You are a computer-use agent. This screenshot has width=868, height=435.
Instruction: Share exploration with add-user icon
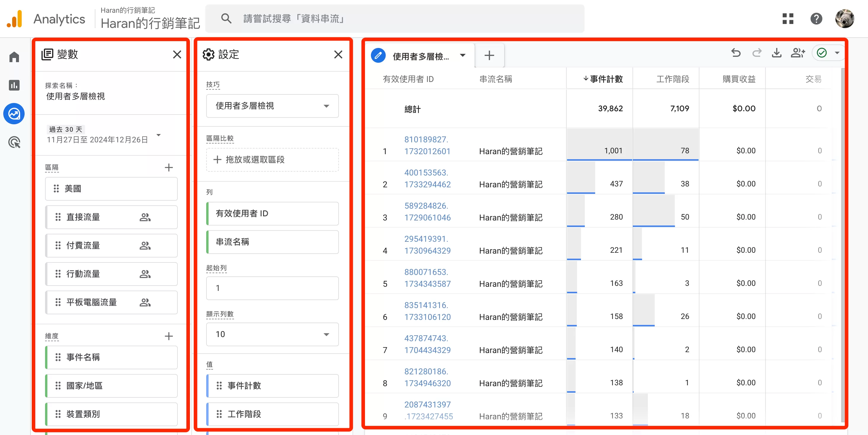coord(798,53)
